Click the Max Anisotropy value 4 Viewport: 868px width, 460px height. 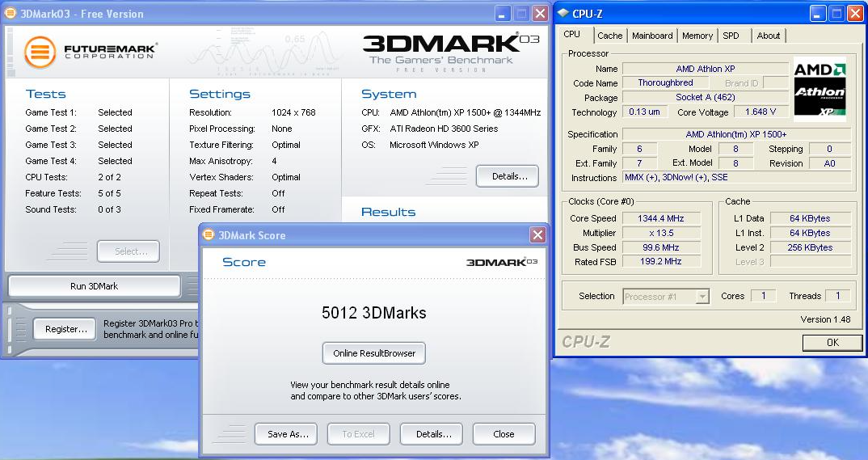pos(274,161)
